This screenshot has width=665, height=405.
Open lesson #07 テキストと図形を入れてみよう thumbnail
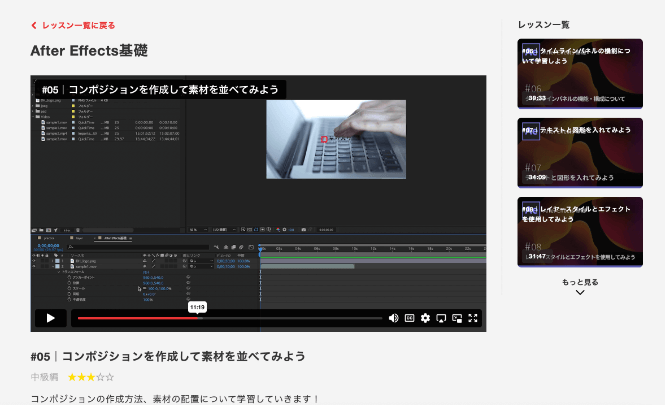[x=580, y=153]
